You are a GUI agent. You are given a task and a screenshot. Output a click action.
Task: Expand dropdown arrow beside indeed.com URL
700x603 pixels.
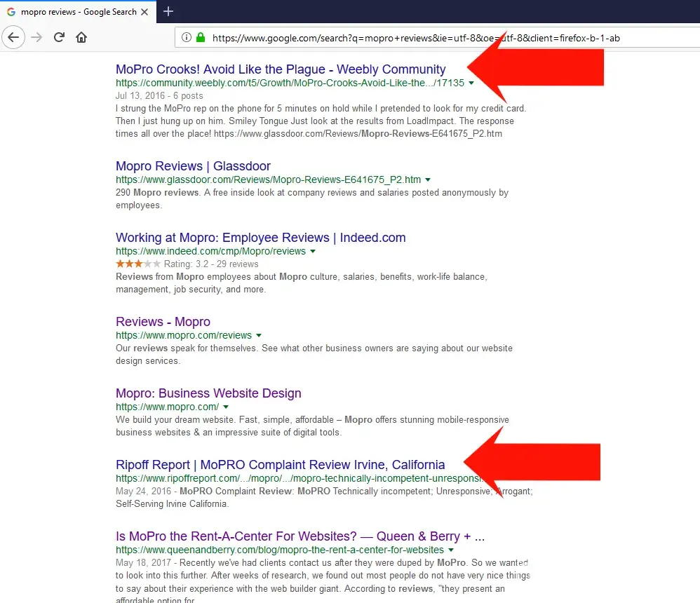(x=313, y=252)
